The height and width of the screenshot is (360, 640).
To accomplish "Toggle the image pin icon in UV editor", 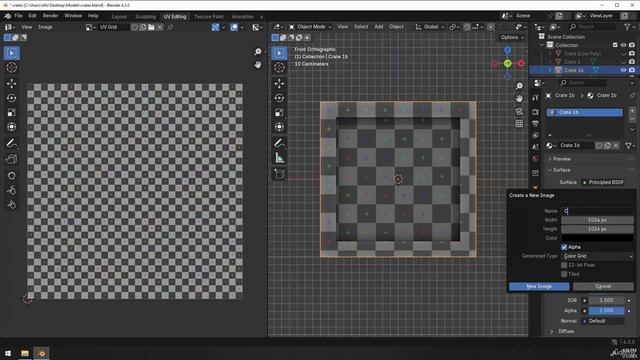I will tap(170, 27).
